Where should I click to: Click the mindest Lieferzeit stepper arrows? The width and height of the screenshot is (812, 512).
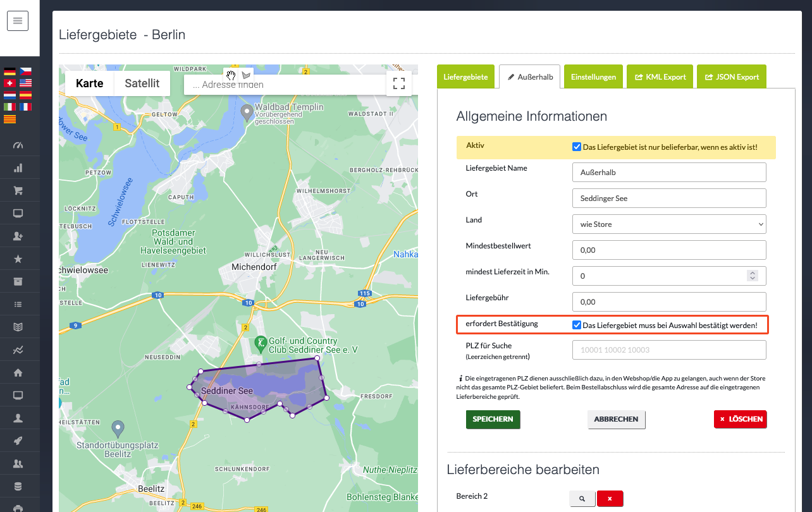pos(752,276)
